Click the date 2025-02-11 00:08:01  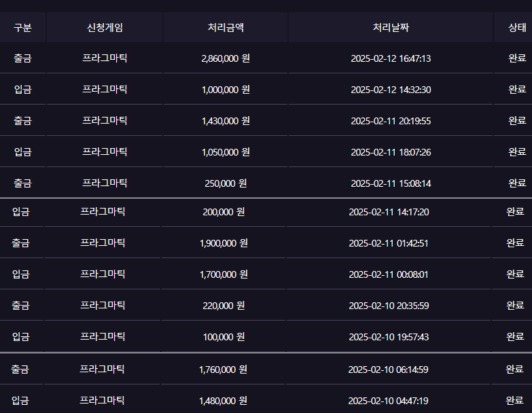389,274
